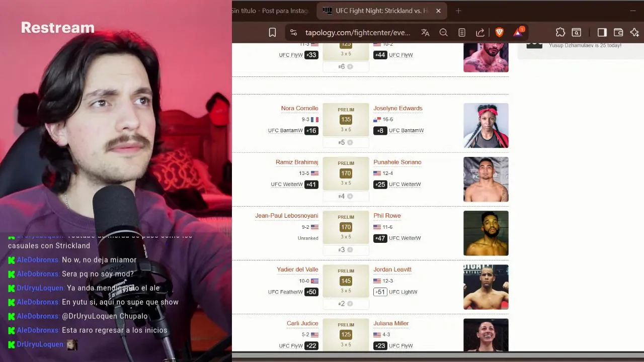
Task: Click the bookmark icon in Brave toolbar
Action: pos(272,32)
